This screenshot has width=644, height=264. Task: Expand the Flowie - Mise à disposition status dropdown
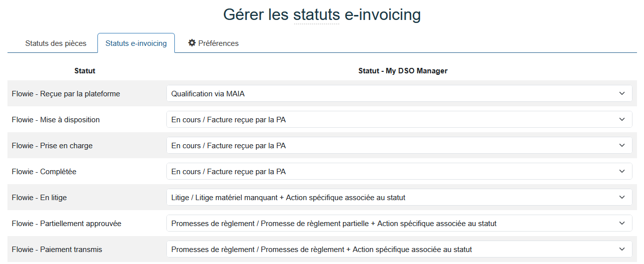399,120
